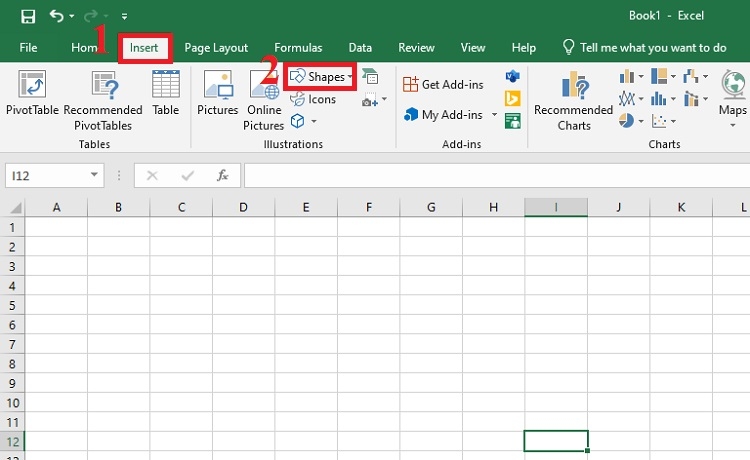Switch to the Page Layout tab

(x=216, y=48)
